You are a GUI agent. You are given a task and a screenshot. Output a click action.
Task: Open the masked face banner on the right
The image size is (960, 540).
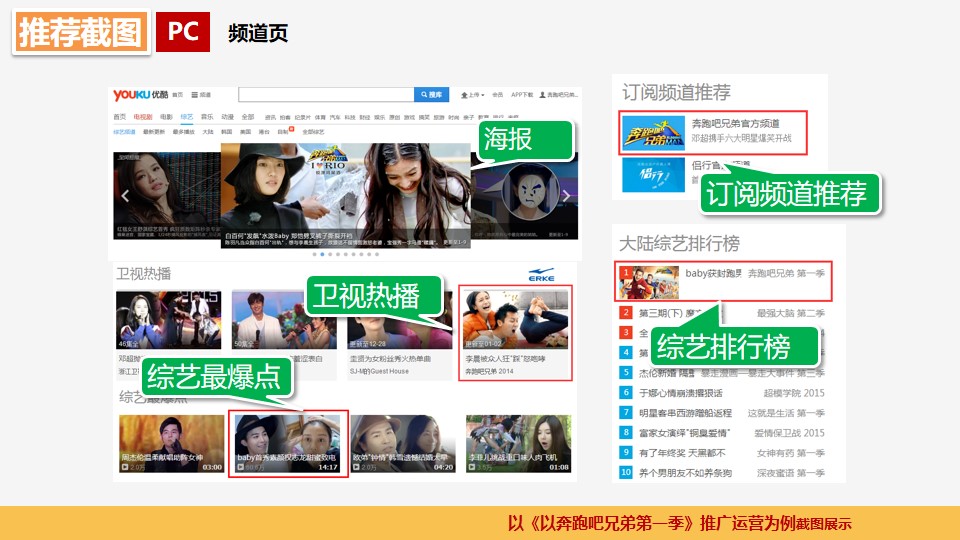point(525,196)
